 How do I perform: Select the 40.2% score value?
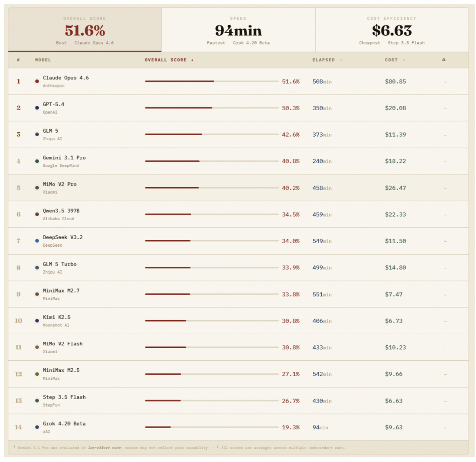291,188
